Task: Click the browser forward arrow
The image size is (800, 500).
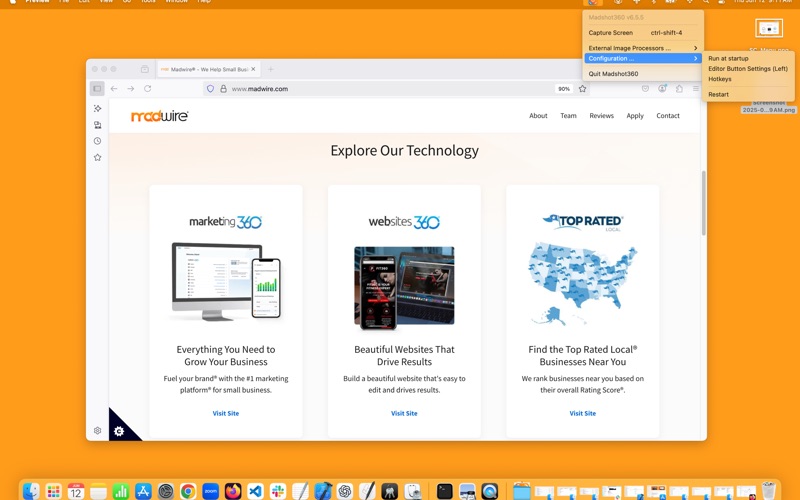Action: pyautogui.click(x=131, y=88)
